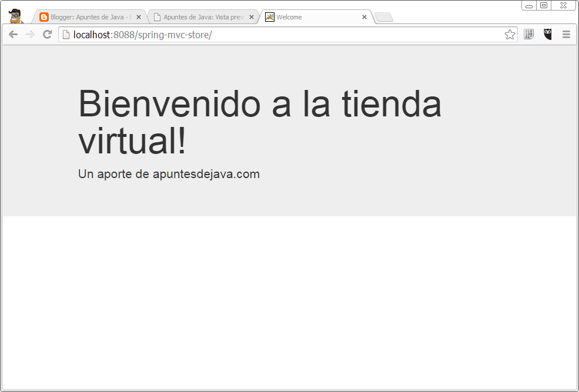Open the Chrome hamburger menu
Image resolution: width=579 pixels, height=392 pixels.
pyautogui.click(x=566, y=34)
